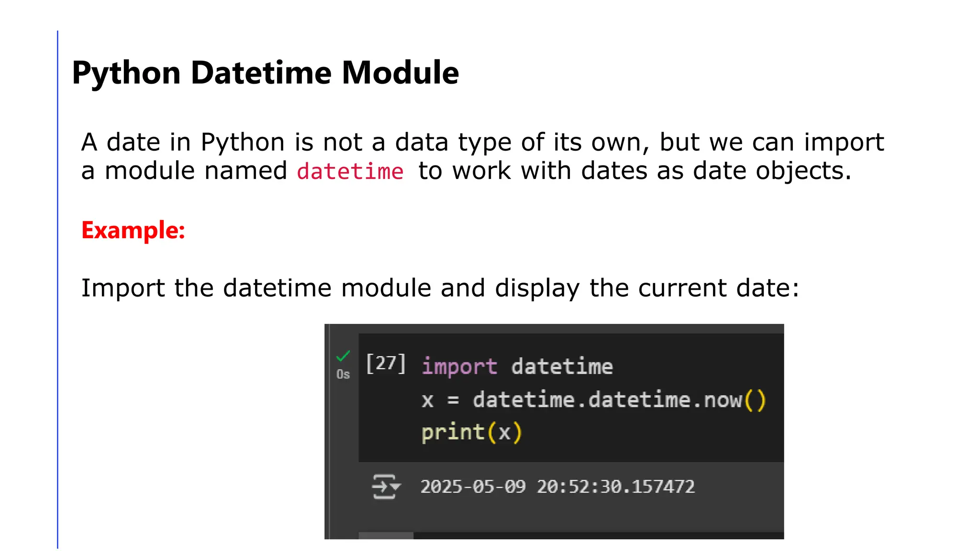The image size is (980, 551).
Task: Click the 'Python Datetime Module' heading
Action: click(266, 73)
